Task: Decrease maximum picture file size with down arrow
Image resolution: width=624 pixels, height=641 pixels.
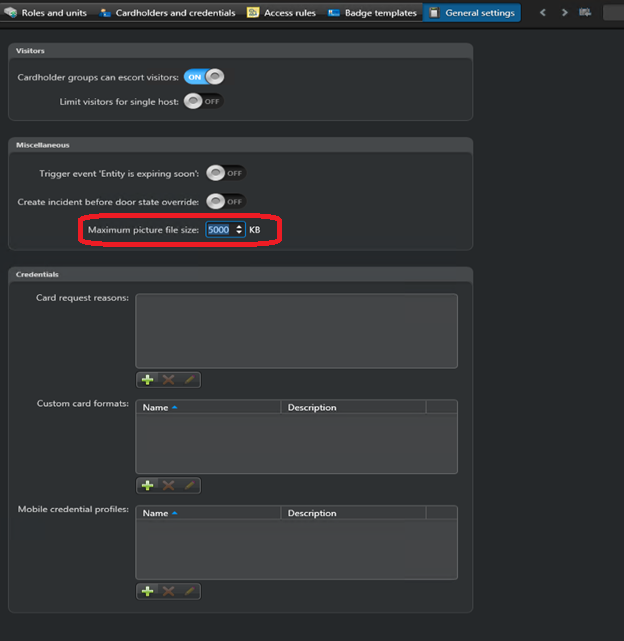Action: [239, 233]
